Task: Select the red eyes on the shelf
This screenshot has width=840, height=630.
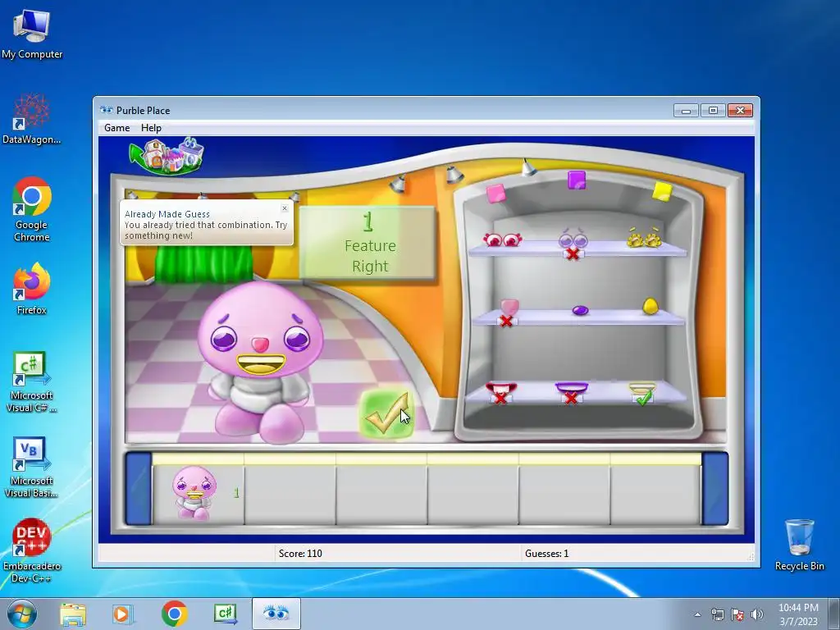Action: [x=502, y=240]
